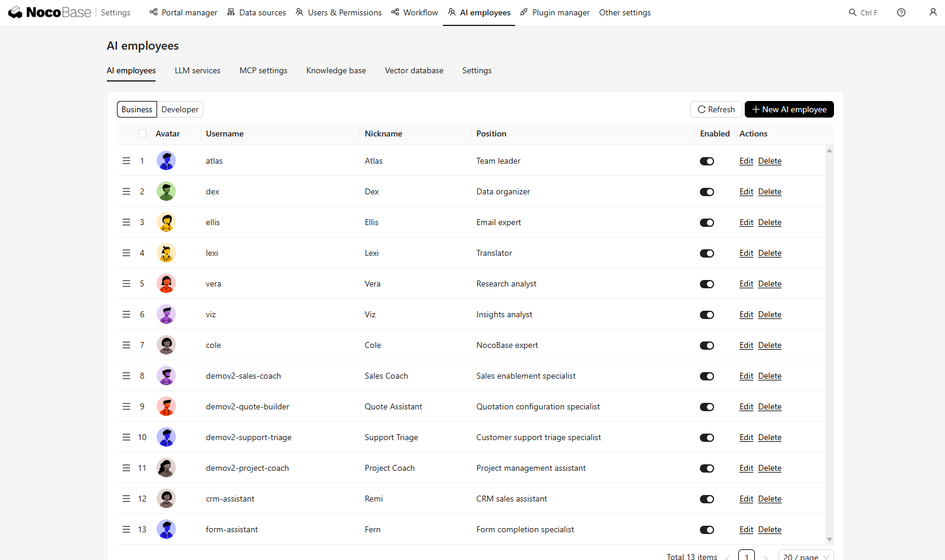Switch to LLM services tab

pos(197,70)
